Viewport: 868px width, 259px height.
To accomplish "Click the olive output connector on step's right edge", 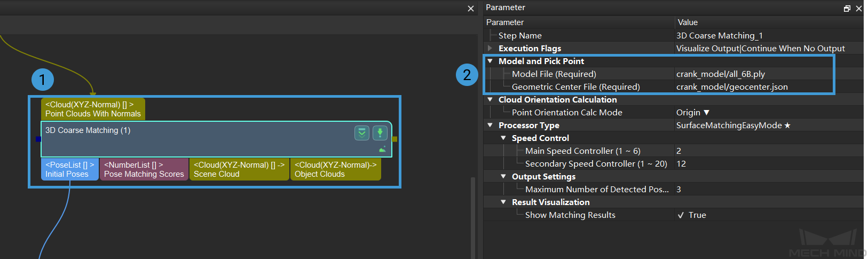I will [x=394, y=139].
